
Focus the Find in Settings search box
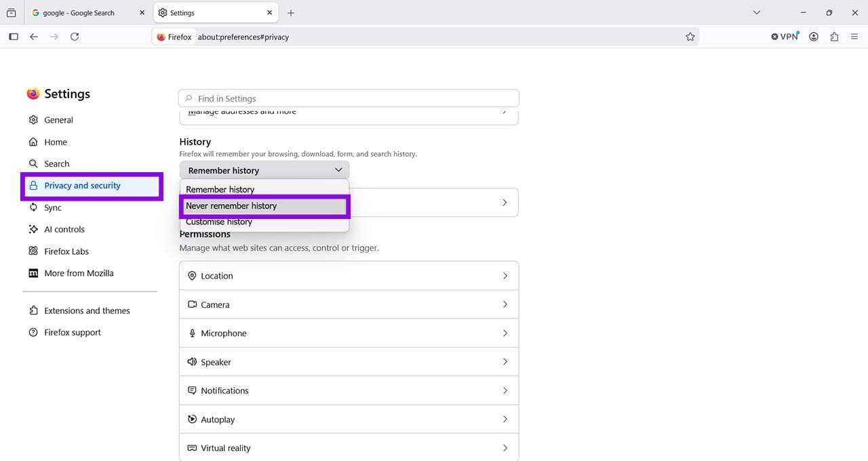pyautogui.click(x=349, y=98)
